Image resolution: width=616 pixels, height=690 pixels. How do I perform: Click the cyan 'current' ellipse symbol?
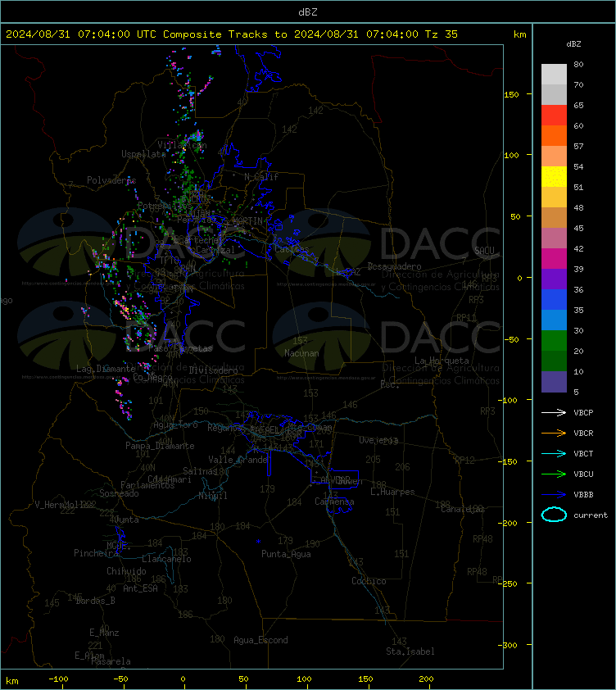click(554, 515)
